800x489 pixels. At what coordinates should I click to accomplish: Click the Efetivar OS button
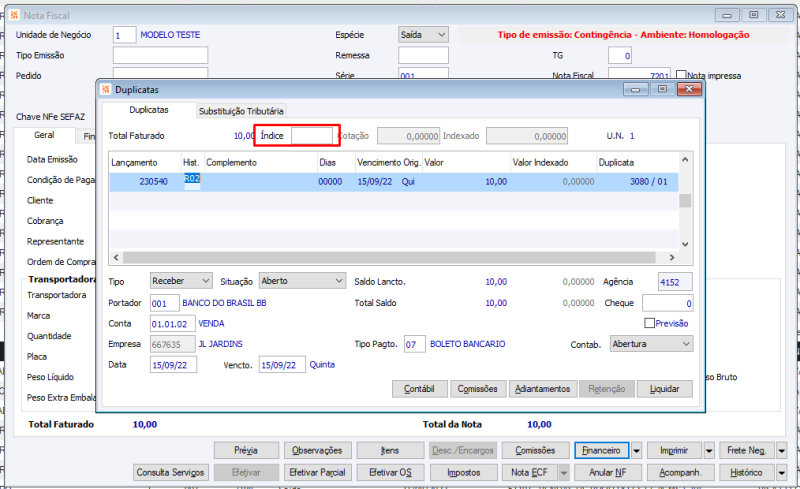pyautogui.click(x=390, y=473)
